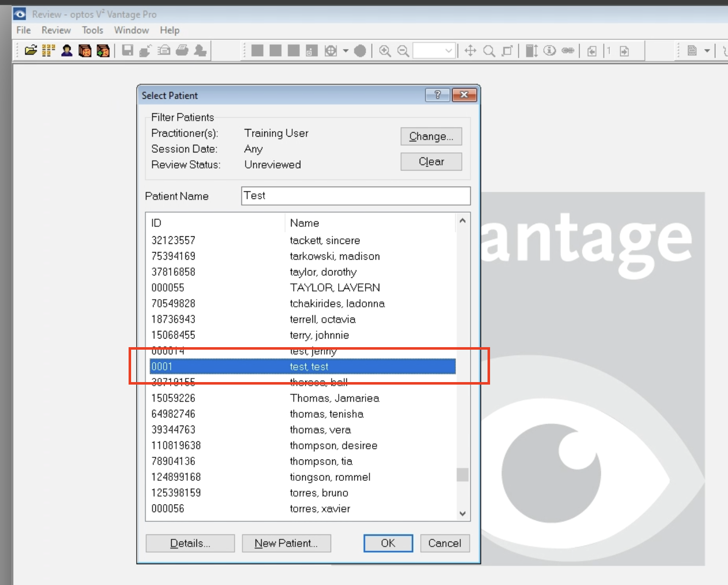Image resolution: width=728 pixels, height=585 pixels.
Task: Select patient row thompson, desiree
Action: (x=303, y=445)
